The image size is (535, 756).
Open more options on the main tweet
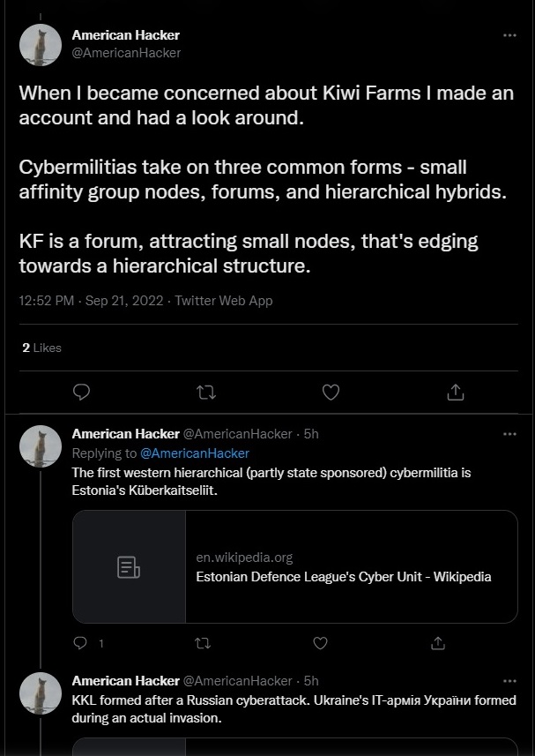(509, 35)
